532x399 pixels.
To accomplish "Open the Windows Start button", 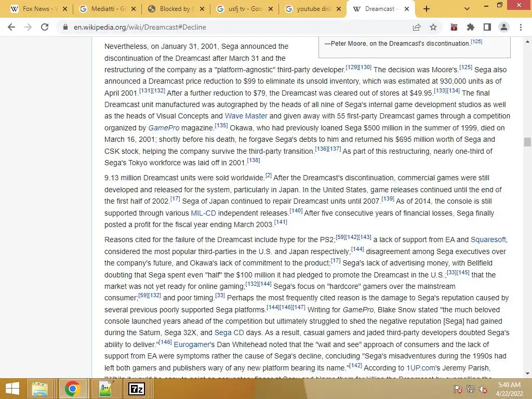I will pos(12,389).
